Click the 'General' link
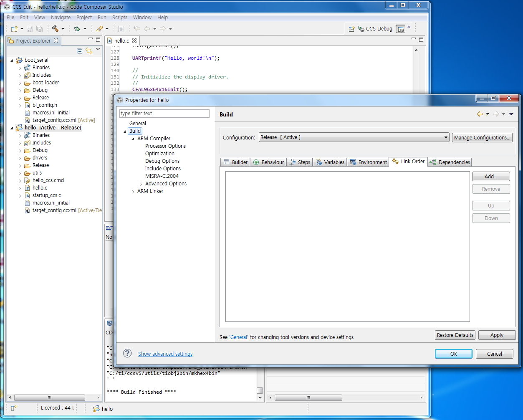 point(239,337)
